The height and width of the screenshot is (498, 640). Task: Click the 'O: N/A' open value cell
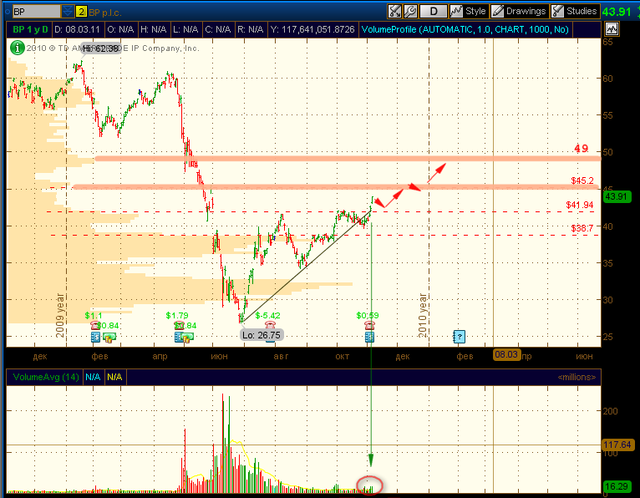click(x=120, y=29)
